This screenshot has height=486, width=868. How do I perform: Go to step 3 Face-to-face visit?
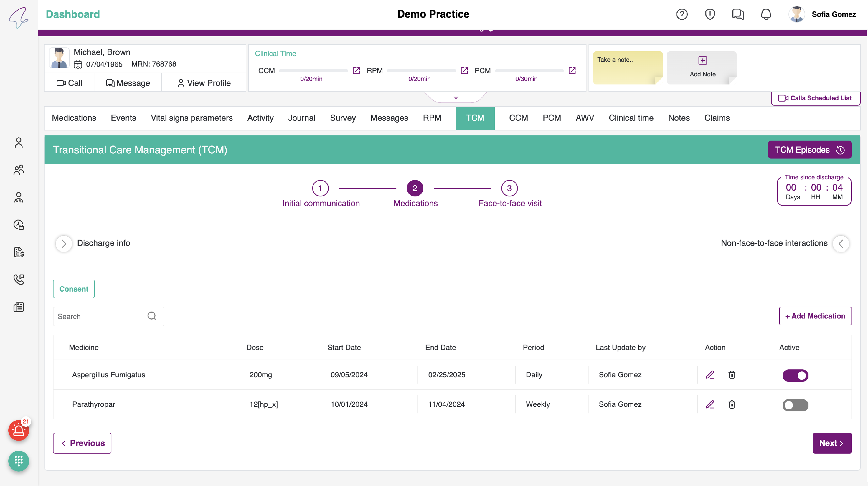(509, 188)
